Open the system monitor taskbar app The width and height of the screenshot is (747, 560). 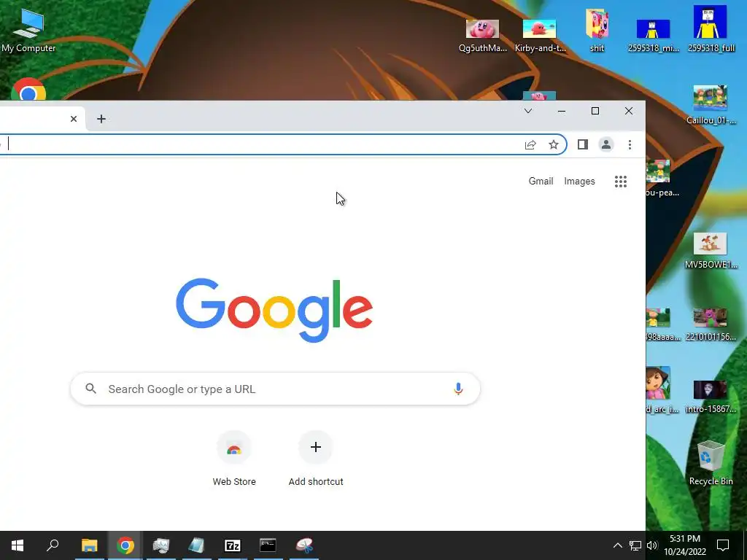pos(161,545)
